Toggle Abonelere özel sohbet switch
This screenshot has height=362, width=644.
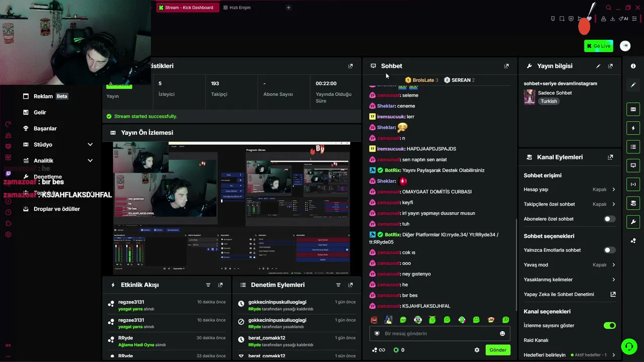point(609,219)
